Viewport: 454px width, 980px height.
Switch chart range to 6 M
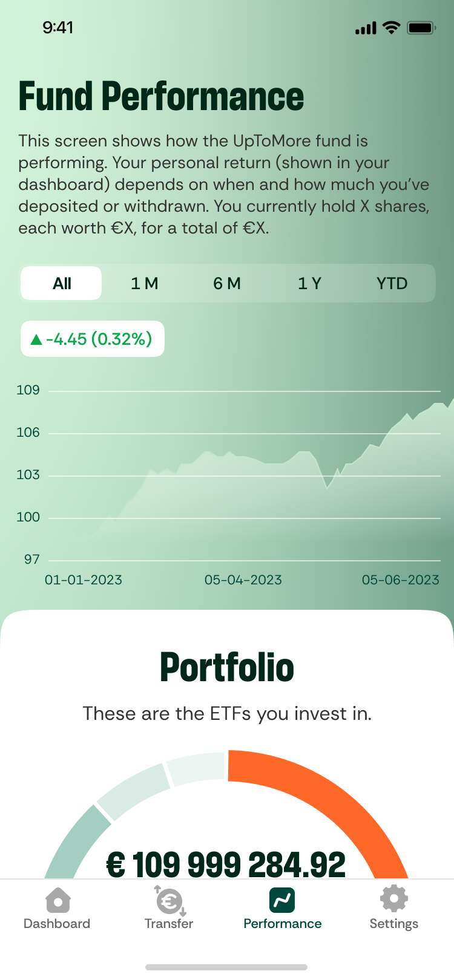[x=227, y=283]
